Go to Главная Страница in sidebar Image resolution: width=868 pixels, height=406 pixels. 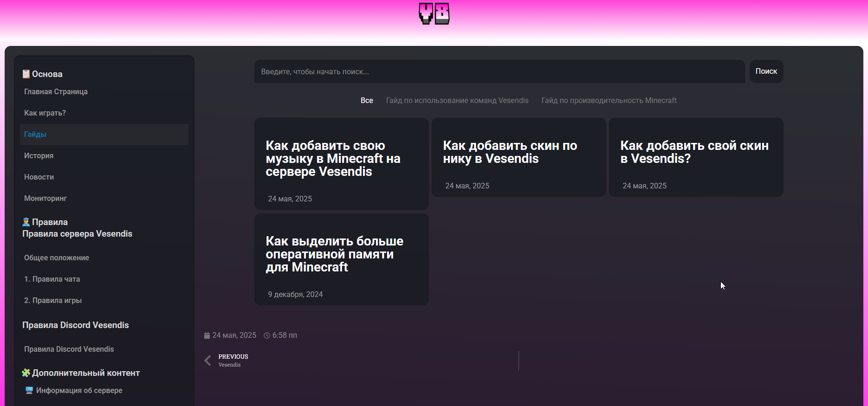pos(56,92)
